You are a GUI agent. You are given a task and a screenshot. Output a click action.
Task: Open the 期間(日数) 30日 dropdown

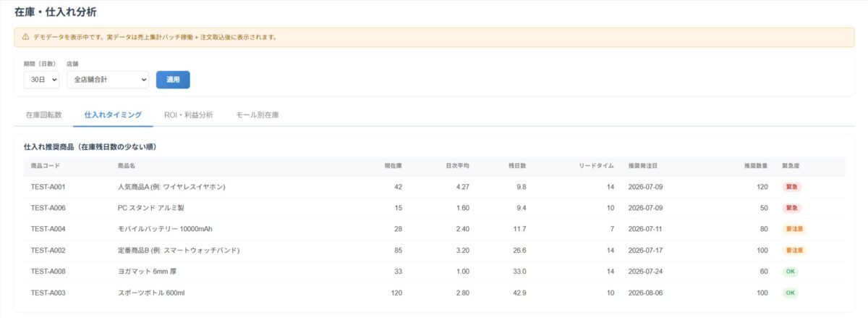(x=41, y=80)
